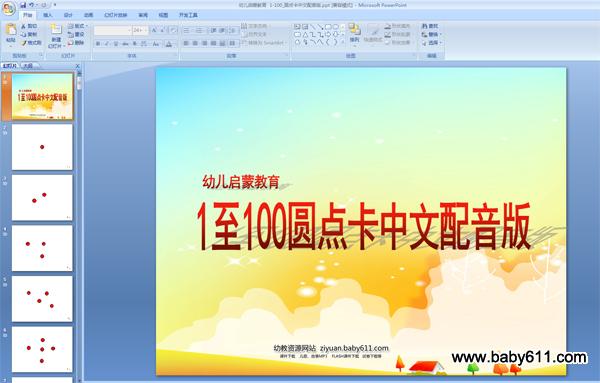The height and width of the screenshot is (383, 600).
Task: Click the Office button logo
Action: [8, 8]
